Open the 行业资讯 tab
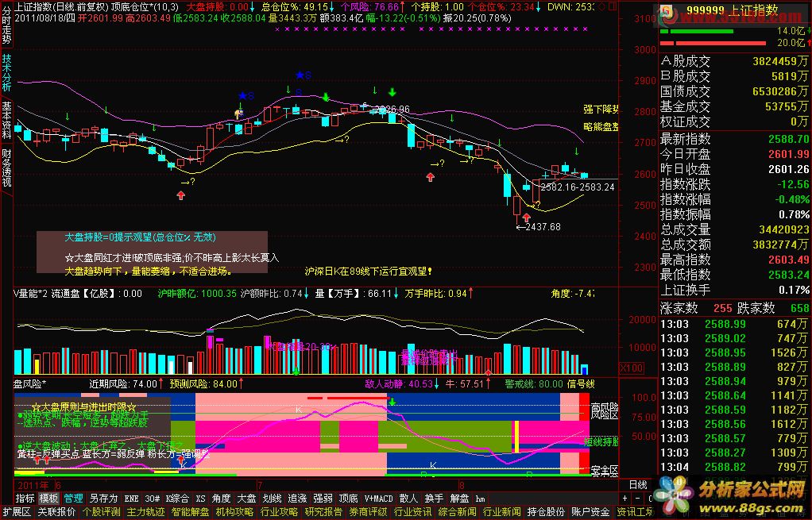The width and height of the screenshot is (812, 520). pyautogui.click(x=412, y=512)
